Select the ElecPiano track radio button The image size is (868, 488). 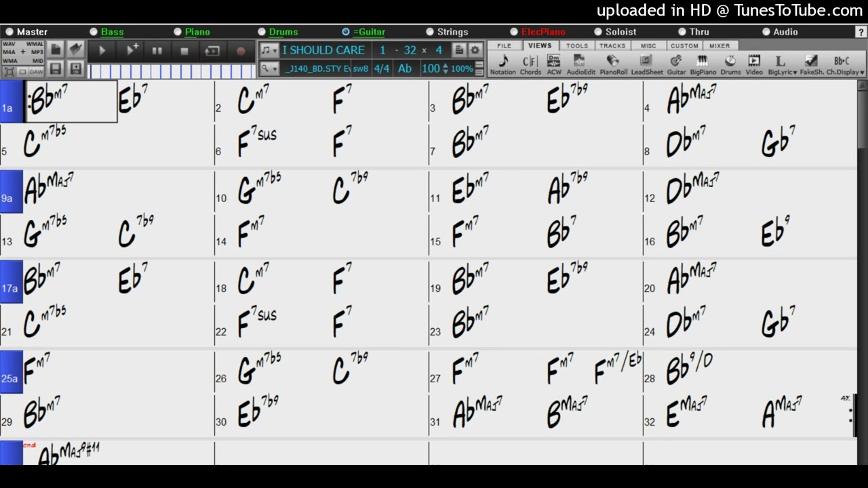(514, 32)
